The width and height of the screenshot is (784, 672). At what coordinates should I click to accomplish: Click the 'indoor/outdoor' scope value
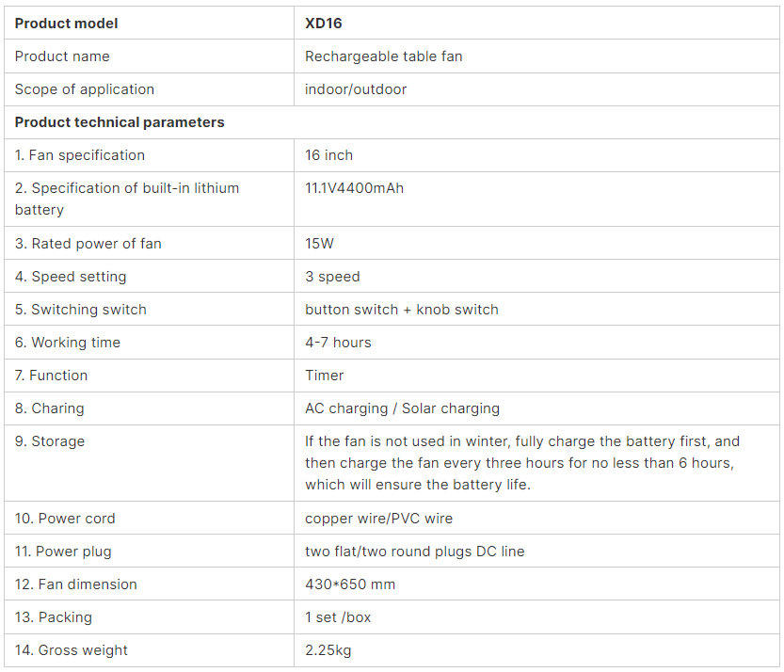coord(356,89)
